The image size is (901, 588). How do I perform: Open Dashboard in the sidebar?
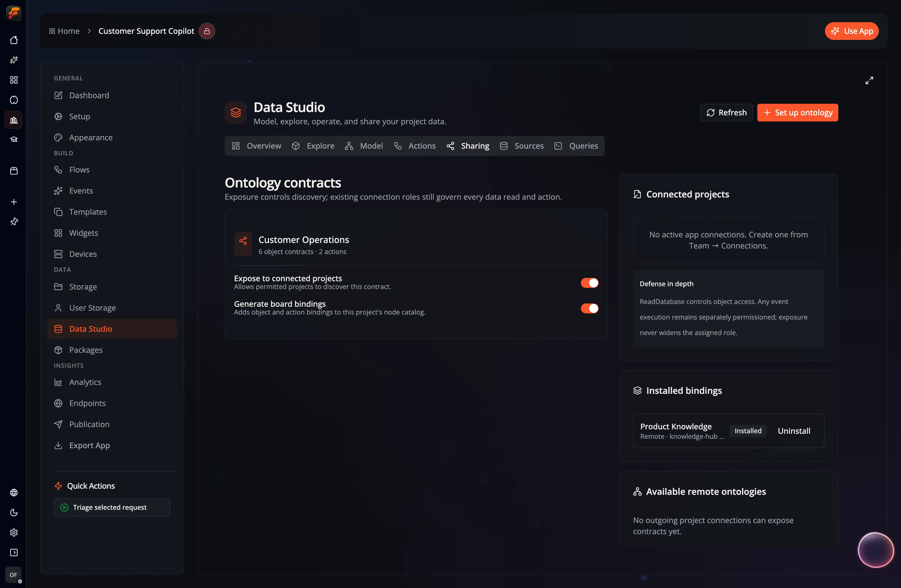[112, 95]
